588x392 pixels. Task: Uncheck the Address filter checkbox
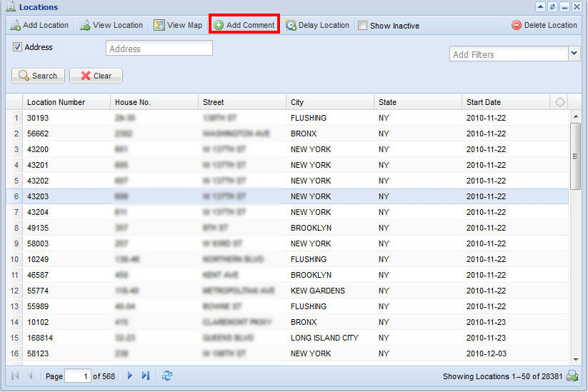coord(17,47)
